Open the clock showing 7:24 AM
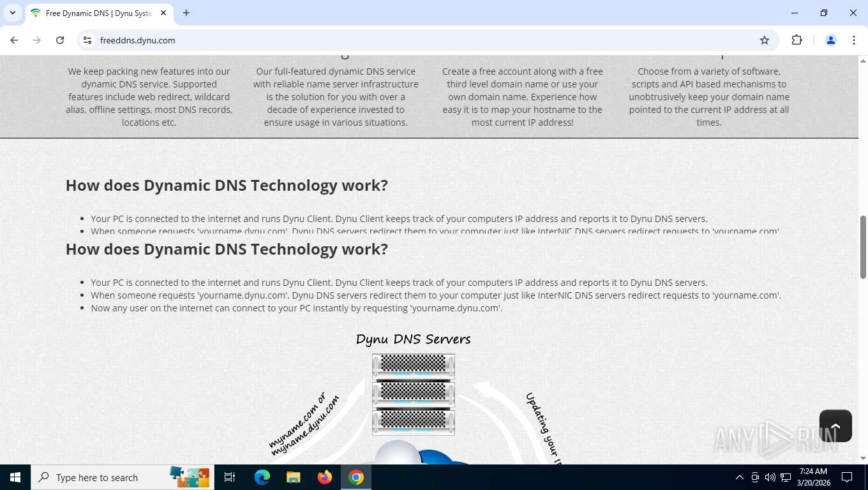The height and width of the screenshot is (490, 868). click(x=813, y=477)
